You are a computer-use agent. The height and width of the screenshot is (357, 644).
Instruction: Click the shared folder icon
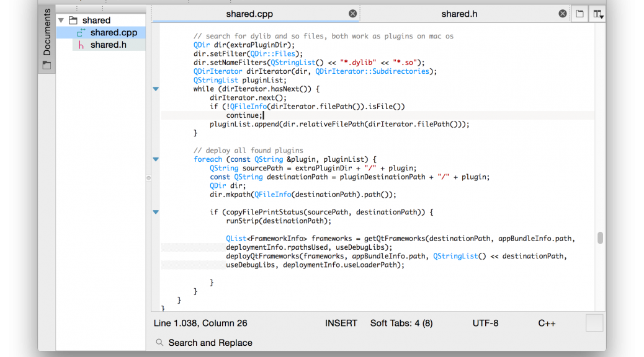point(73,20)
